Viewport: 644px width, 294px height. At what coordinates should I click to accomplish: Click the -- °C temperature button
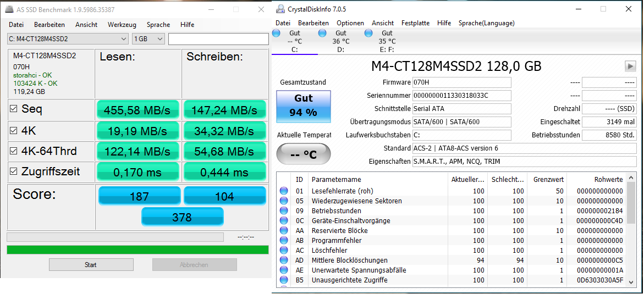click(x=303, y=155)
